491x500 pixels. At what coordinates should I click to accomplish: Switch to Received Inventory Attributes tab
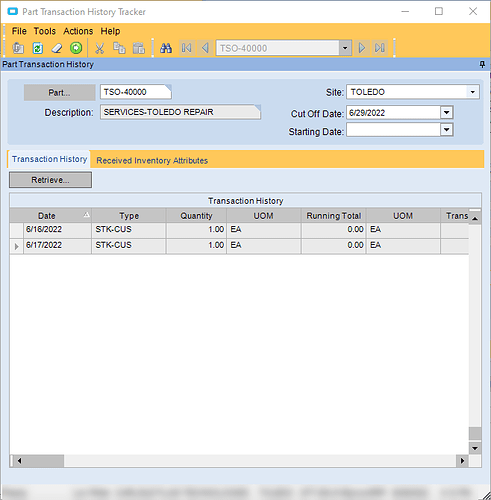tap(152, 161)
